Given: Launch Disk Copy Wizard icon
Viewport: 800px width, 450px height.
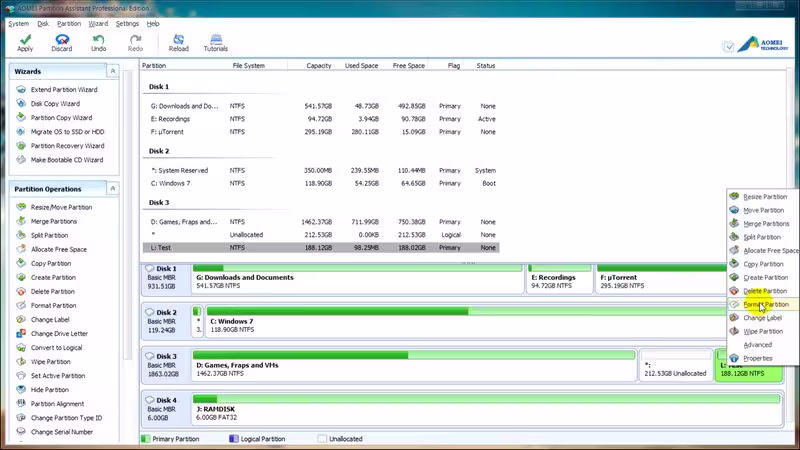Looking at the screenshot, I should tap(21, 103).
